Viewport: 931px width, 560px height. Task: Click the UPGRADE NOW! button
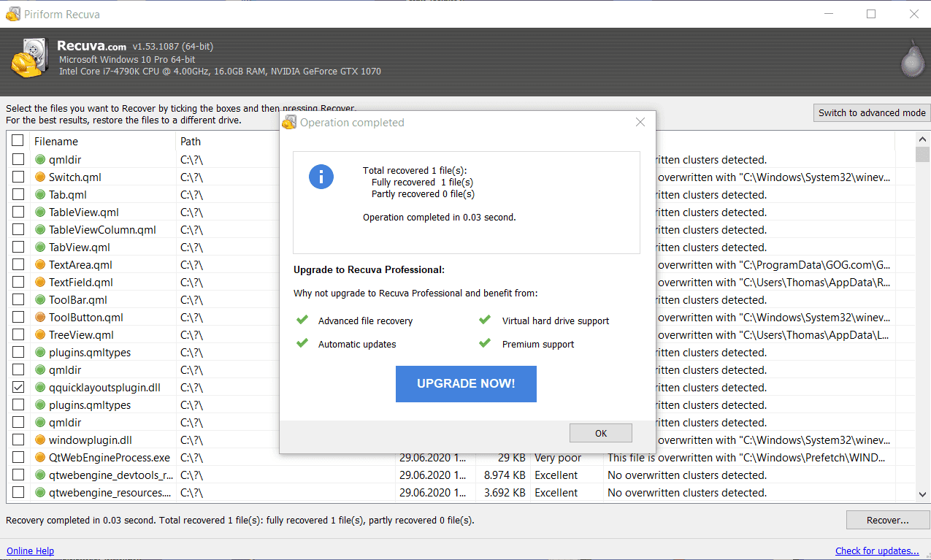pos(466,383)
